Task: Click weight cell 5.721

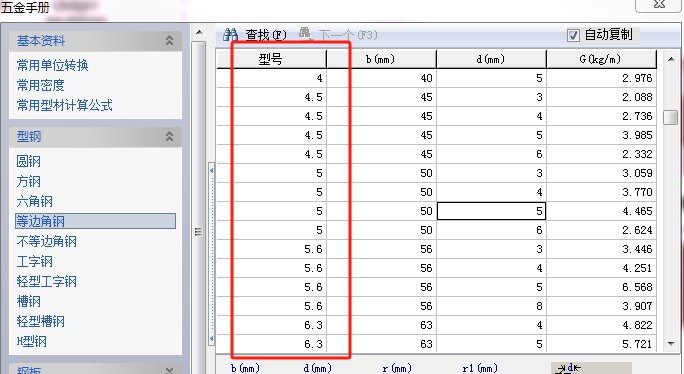Action: tap(601, 344)
